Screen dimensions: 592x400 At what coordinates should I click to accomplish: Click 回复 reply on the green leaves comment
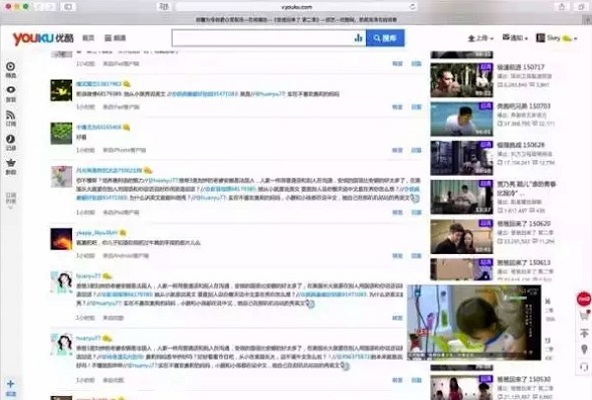[416, 150]
